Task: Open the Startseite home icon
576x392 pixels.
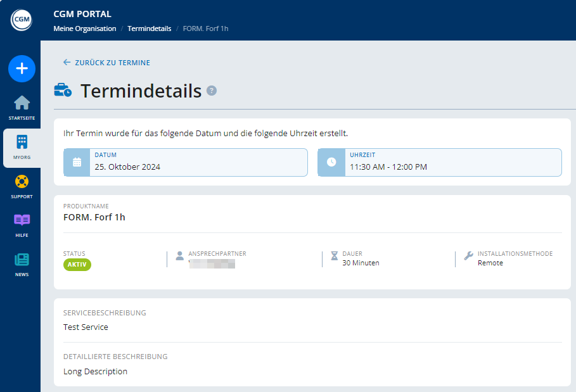Action: (x=22, y=101)
